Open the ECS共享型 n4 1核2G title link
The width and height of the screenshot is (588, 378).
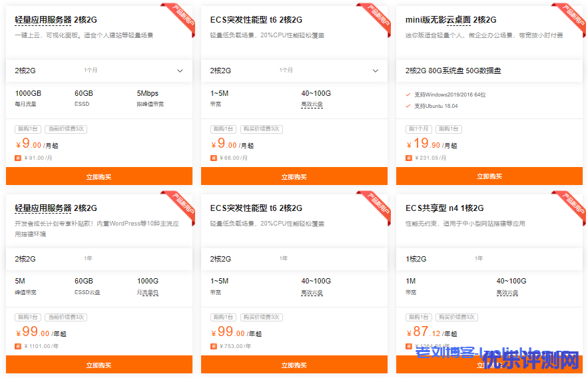444,208
